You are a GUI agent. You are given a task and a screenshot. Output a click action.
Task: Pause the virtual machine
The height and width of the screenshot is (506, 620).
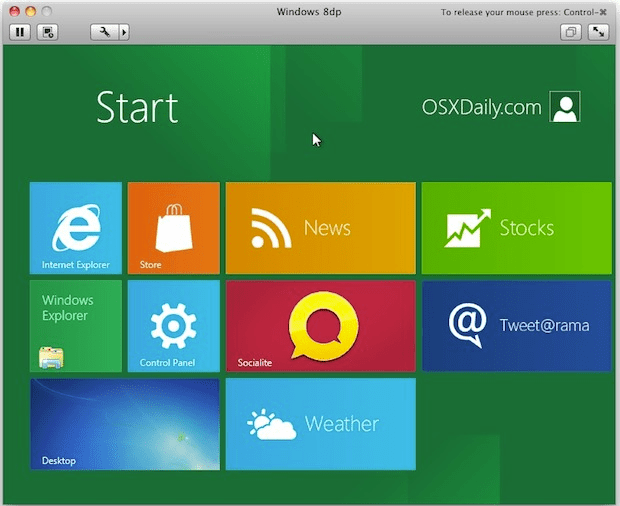click(20, 32)
